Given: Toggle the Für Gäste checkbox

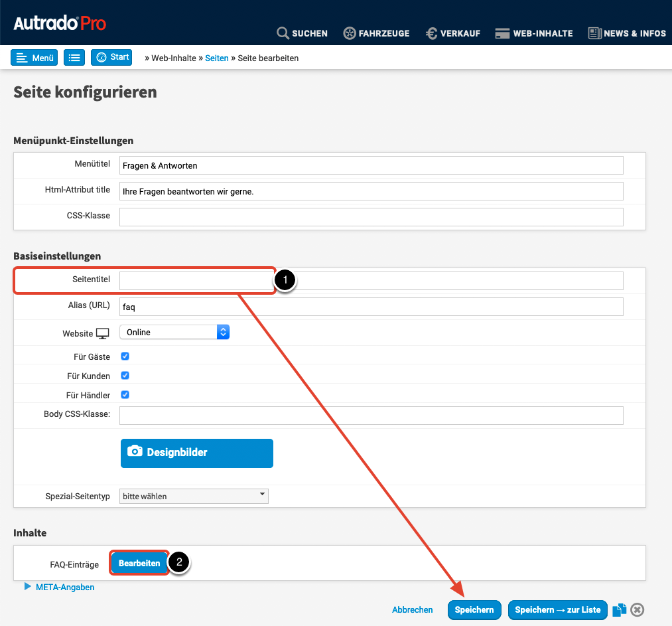Looking at the screenshot, I should coord(125,356).
